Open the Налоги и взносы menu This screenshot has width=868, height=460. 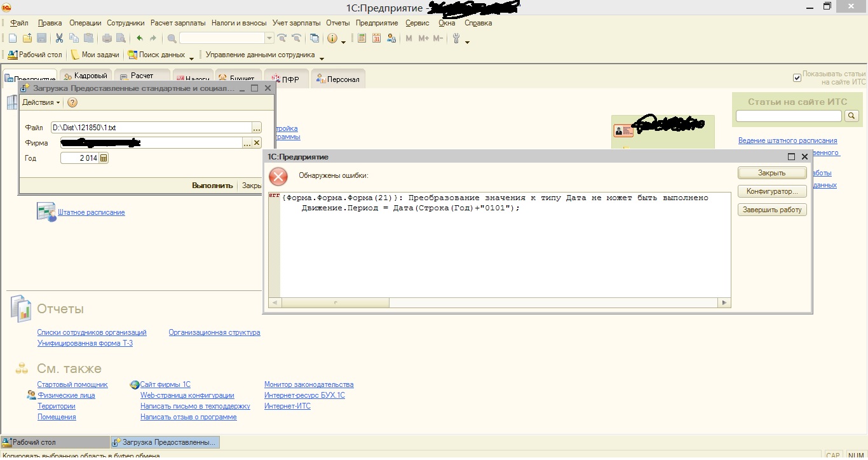(x=239, y=23)
